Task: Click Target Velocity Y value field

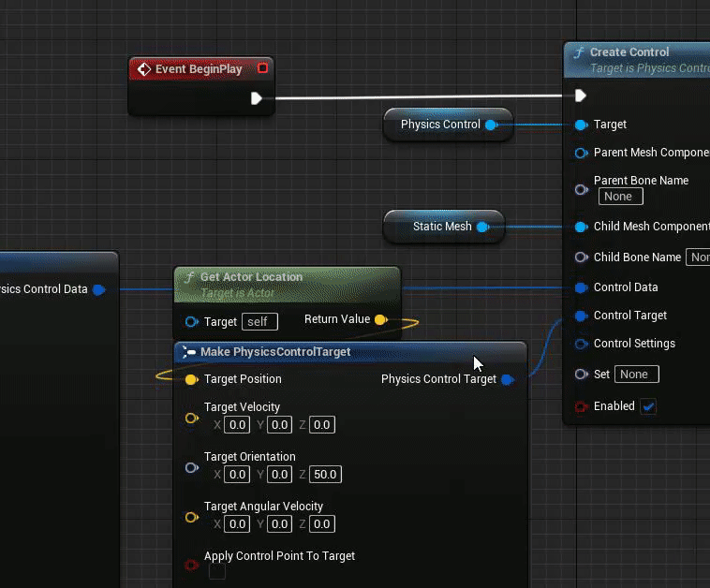Action: click(x=279, y=425)
